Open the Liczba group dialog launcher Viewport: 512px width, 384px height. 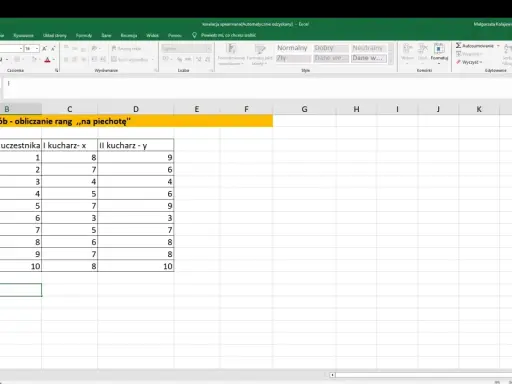[x=211, y=70]
